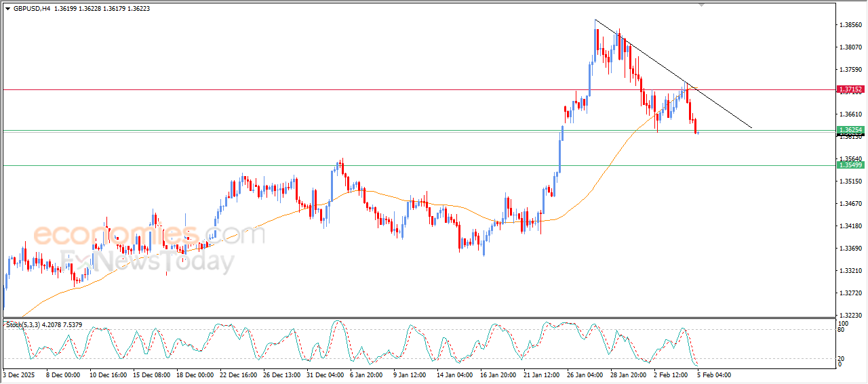Image resolution: width=868 pixels, height=384 pixels.
Task: Click the 1.33690 price axis label
Action: tap(851, 249)
